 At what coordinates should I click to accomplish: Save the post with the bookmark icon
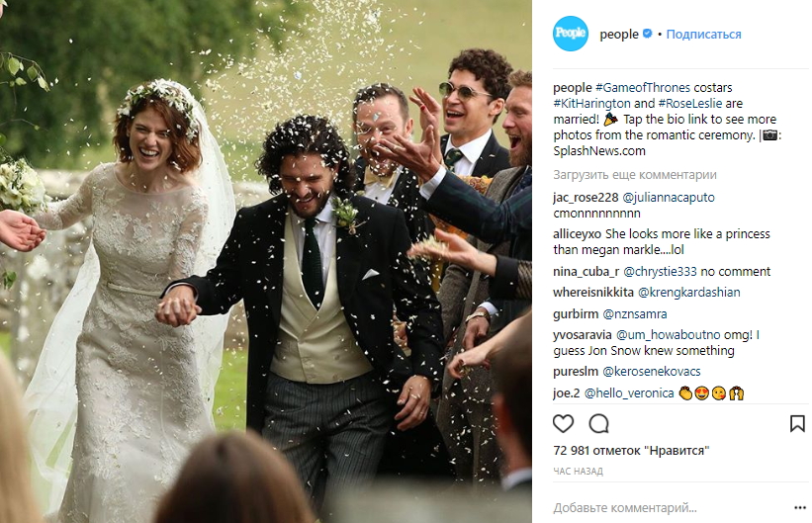click(x=797, y=423)
